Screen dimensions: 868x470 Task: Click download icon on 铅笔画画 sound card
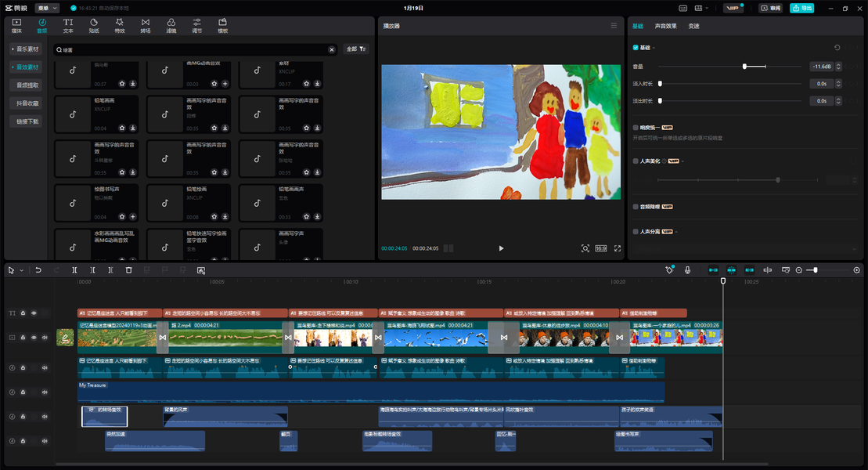(x=133, y=128)
